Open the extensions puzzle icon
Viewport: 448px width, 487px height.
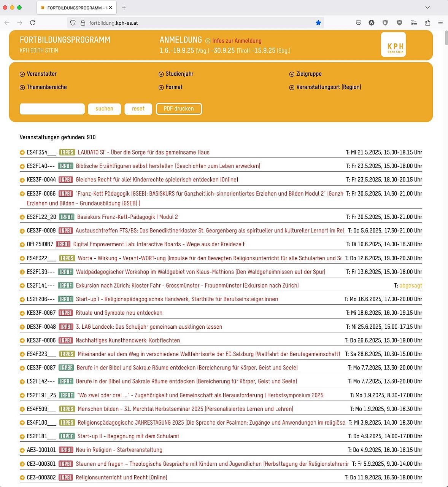[427, 23]
